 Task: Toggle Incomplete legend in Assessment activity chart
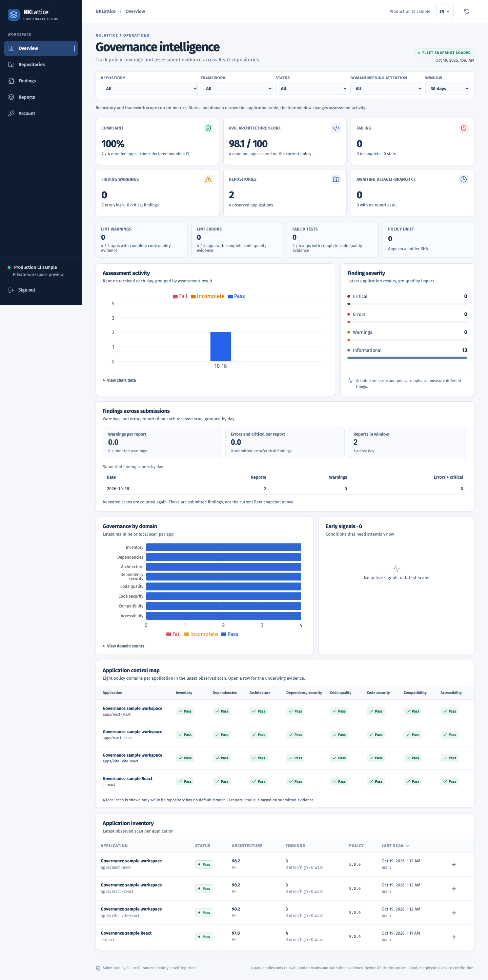click(208, 296)
